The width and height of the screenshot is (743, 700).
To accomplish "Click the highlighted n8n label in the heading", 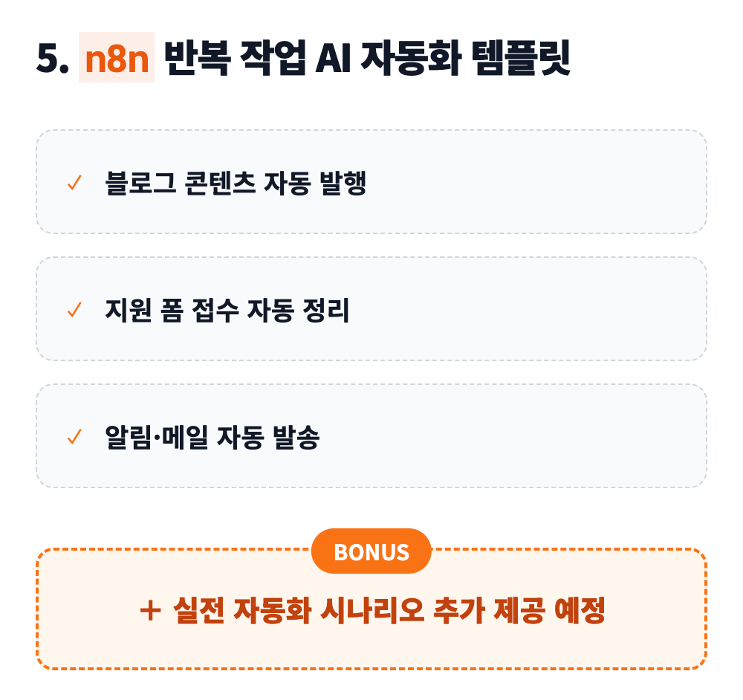I will 117,59.
